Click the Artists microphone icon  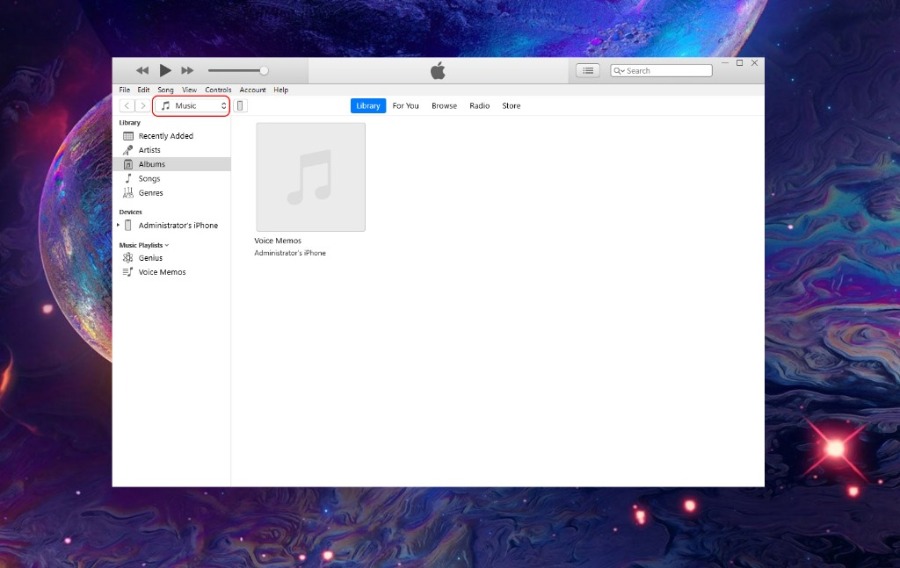click(128, 150)
